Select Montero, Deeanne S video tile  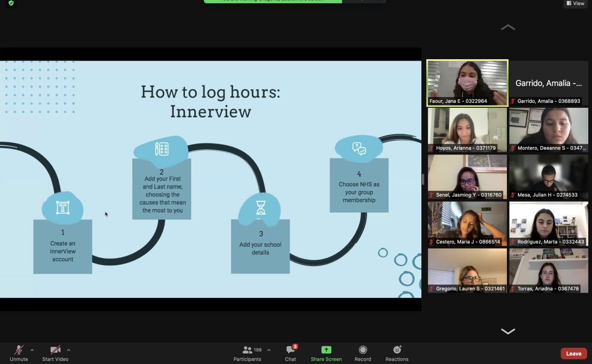tap(549, 130)
